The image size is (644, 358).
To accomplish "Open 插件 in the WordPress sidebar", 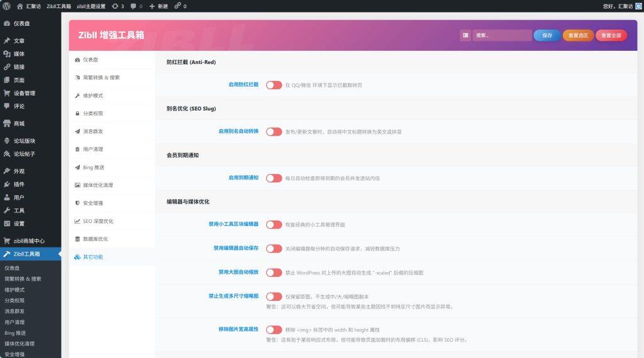I will [x=30, y=184].
